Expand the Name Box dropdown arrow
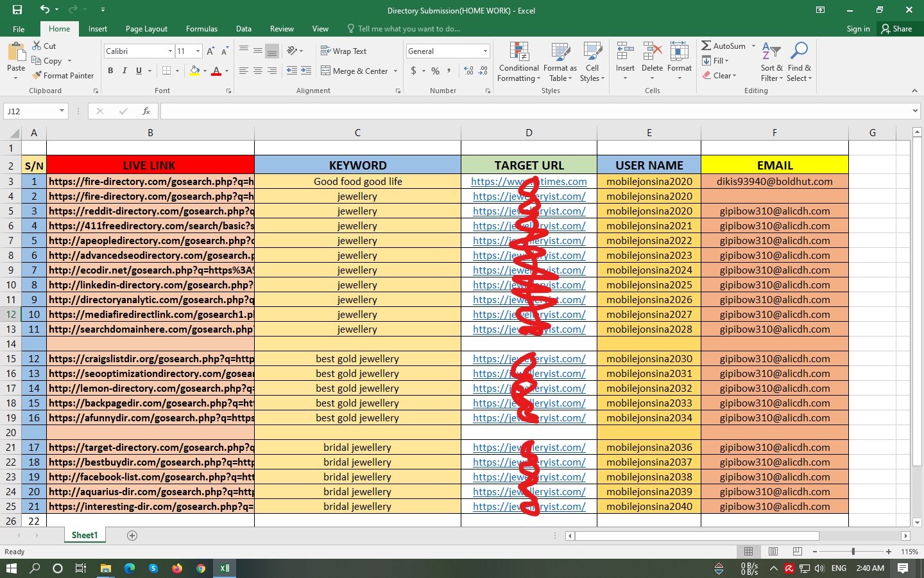924x578 pixels. coord(62,111)
